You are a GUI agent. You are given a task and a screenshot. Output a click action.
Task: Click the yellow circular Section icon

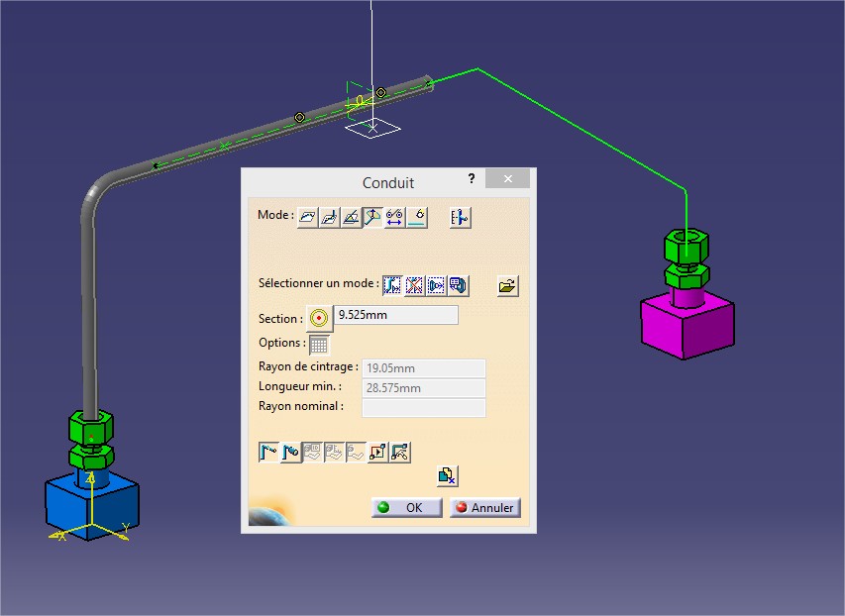click(319, 318)
